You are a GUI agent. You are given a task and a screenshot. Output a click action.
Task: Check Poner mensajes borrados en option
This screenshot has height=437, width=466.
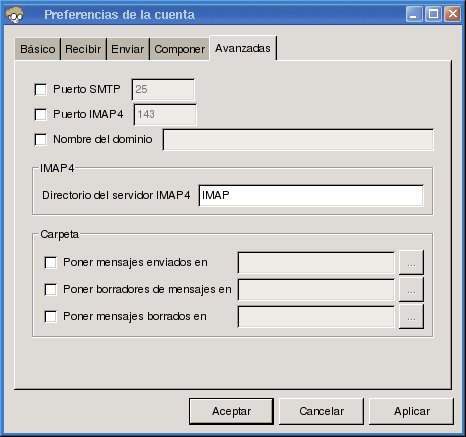click(x=51, y=316)
